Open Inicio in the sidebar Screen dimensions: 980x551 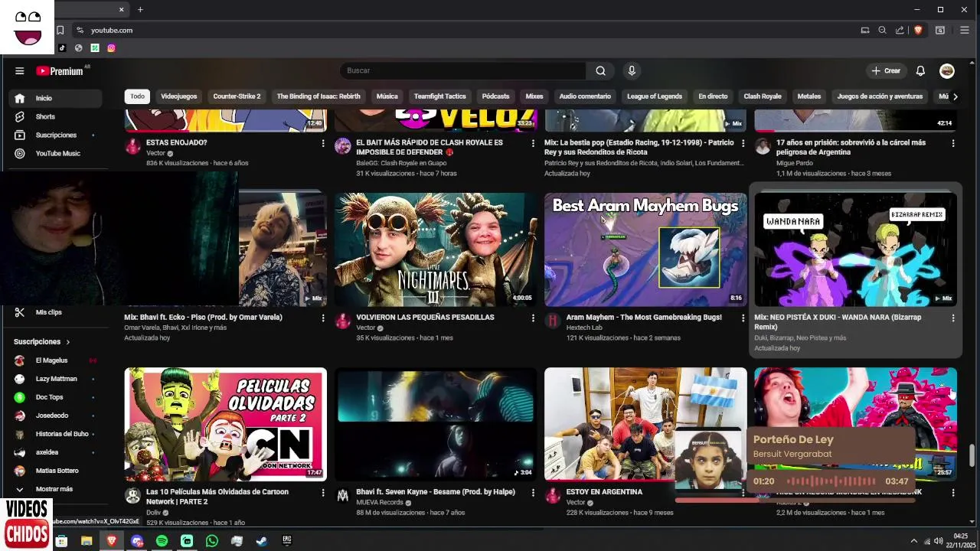pyautogui.click(x=56, y=98)
